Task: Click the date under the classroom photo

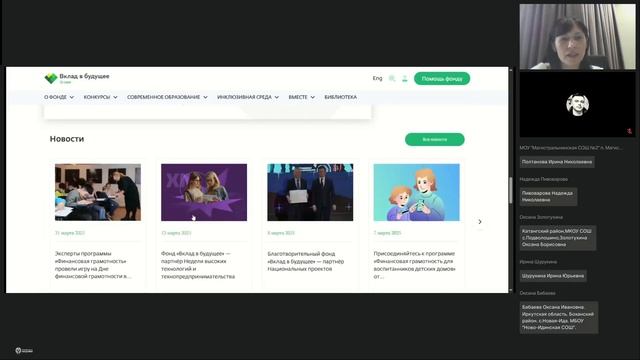Action: tap(70, 233)
